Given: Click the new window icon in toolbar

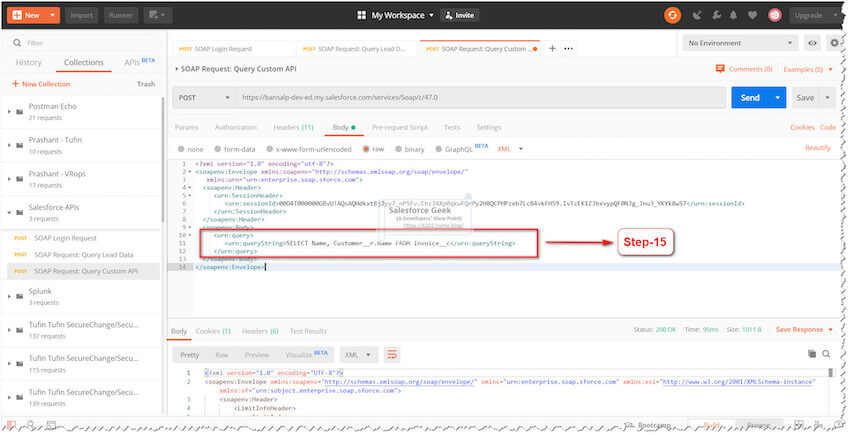Looking at the screenshot, I should 157,15.
